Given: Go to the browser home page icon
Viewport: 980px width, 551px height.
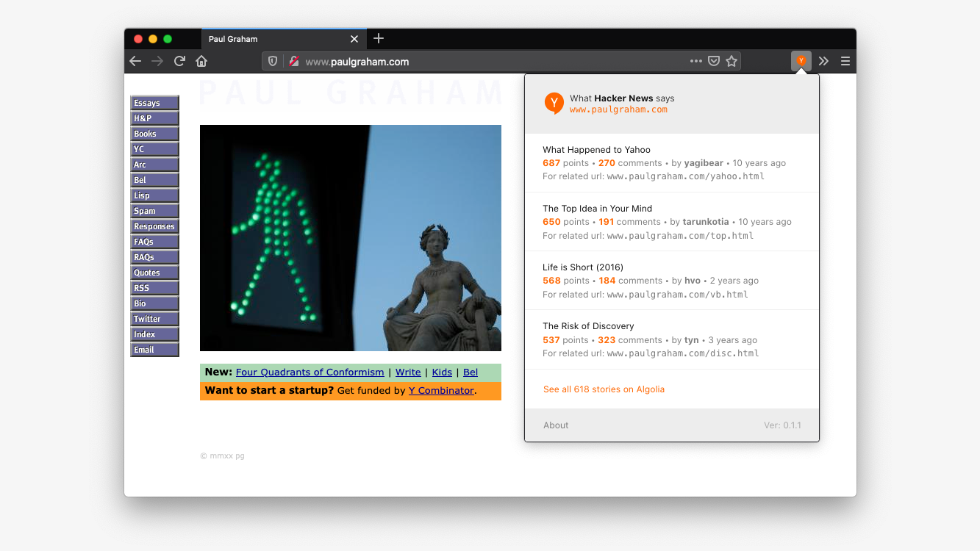Looking at the screenshot, I should (x=201, y=61).
